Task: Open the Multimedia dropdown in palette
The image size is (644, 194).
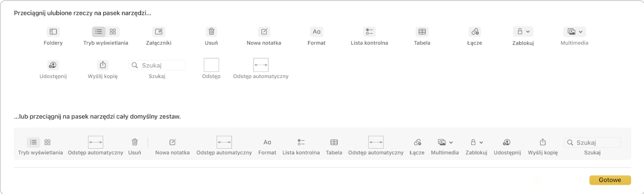Action: [x=575, y=32]
